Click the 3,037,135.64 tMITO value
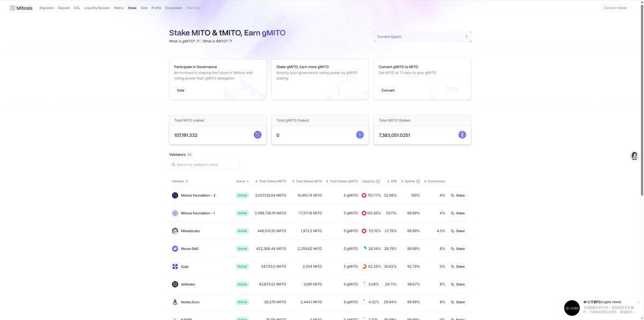Screen dimensions: 644x320 click(x=270, y=195)
